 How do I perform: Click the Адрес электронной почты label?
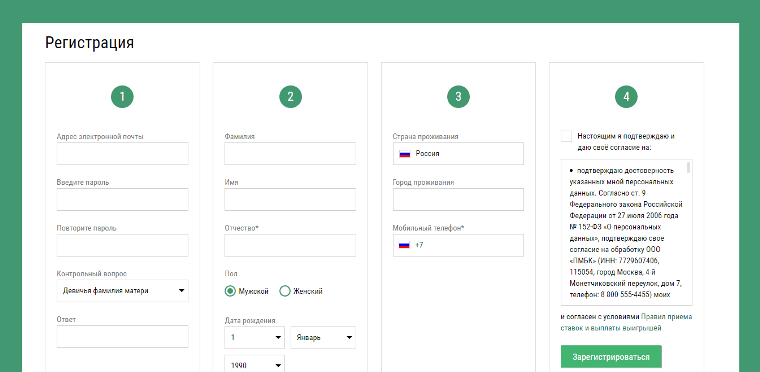click(x=100, y=136)
